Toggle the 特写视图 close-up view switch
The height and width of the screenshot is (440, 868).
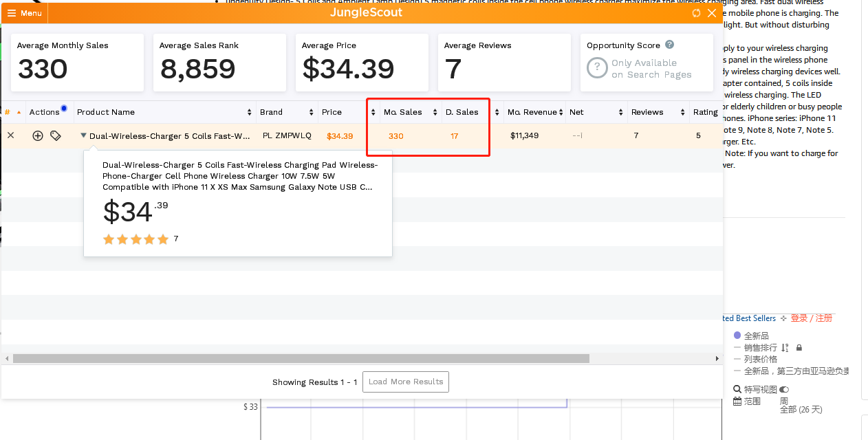tap(784, 389)
